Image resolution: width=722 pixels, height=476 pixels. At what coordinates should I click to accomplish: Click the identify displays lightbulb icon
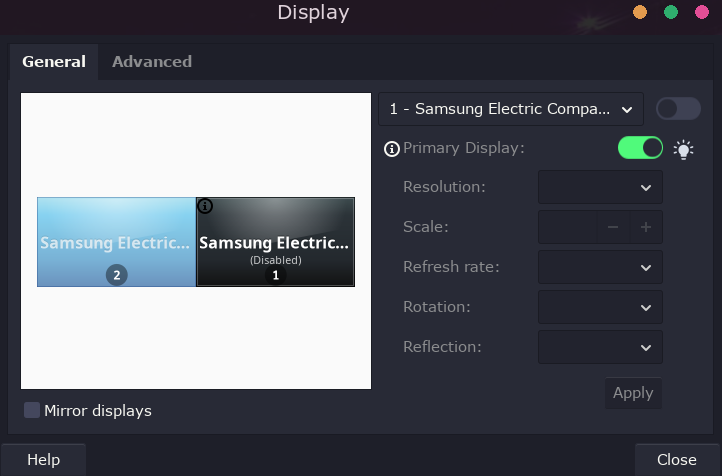[684, 149]
